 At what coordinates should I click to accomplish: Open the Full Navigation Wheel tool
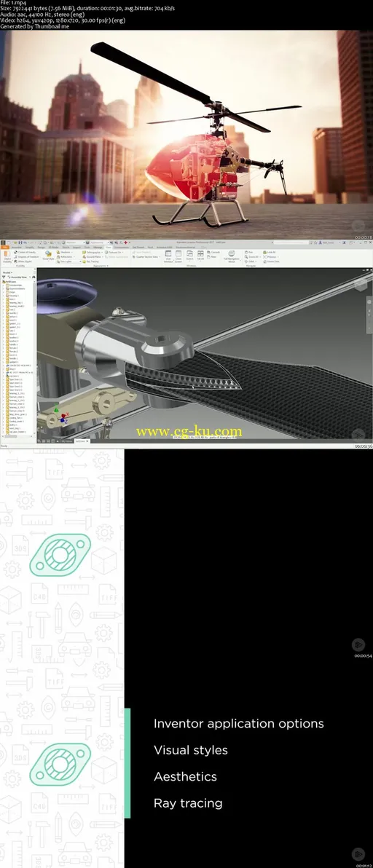pyautogui.click(x=232, y=256)
